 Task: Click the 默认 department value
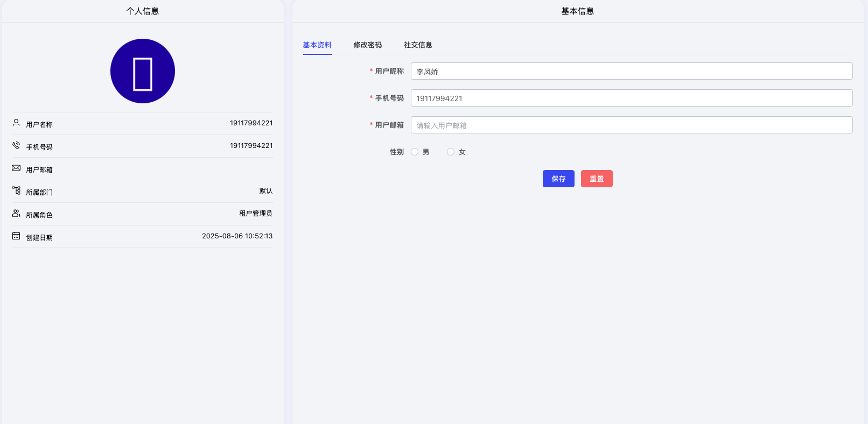266,191
